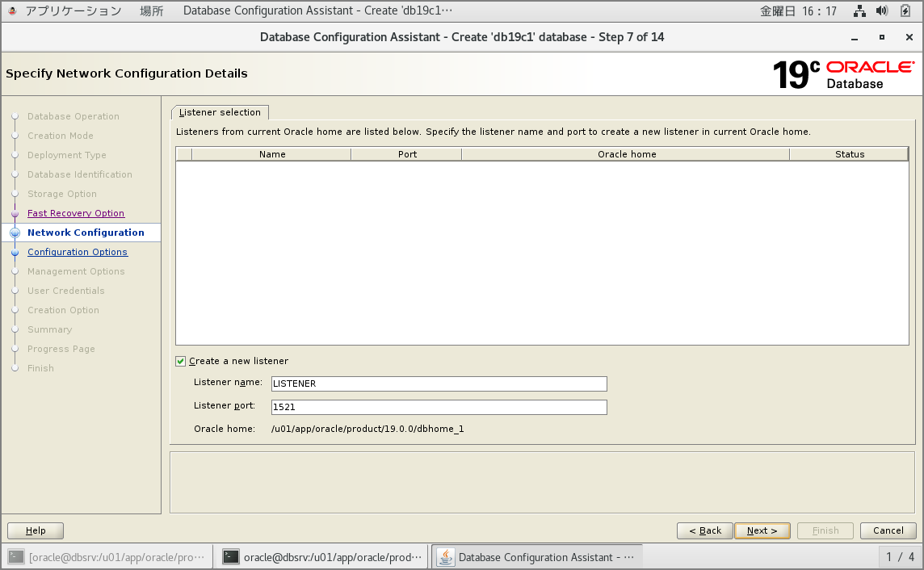Click the Oracle 19c Database logo

click(x=843, y=74)
